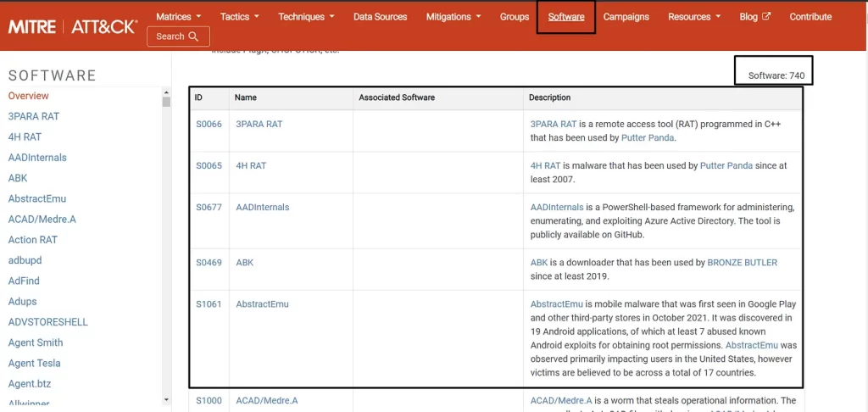Select Overview in the sidebar
Image resolution: width=868 pixels, height=412 pixels.
pos(28,96)
